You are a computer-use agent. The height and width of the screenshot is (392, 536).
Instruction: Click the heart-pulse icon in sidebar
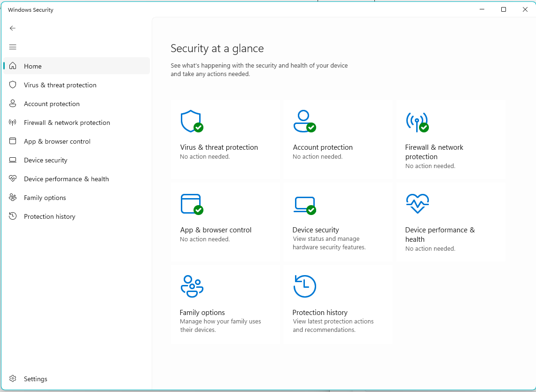pyautogui.click(x=13, y=178)
